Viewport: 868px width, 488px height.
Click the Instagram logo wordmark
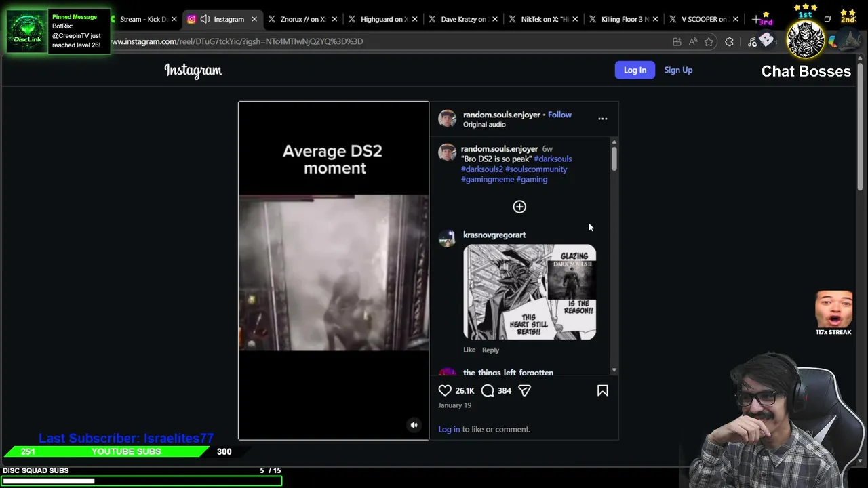(193, 70)
